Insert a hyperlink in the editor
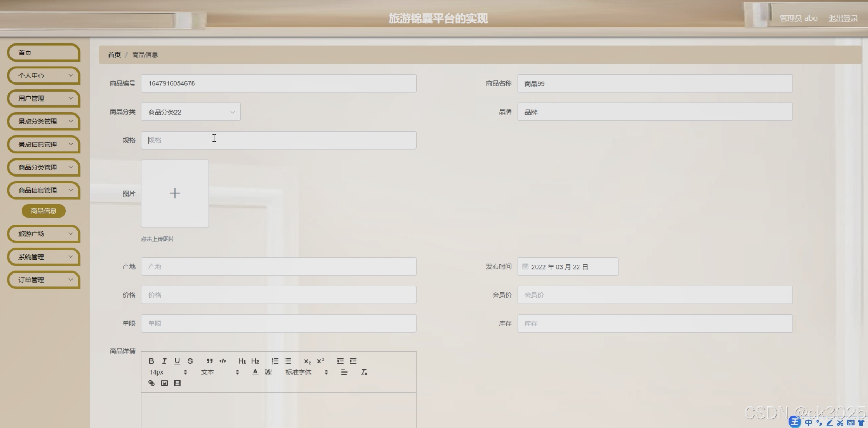The width and height of the screenshot is (868, 428). click(151, 383)
